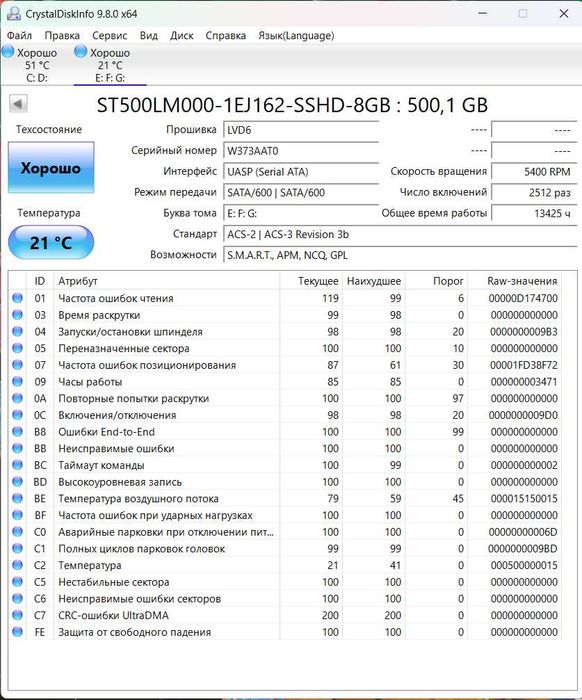Click status icon for BC Таймаут команды

17,465
